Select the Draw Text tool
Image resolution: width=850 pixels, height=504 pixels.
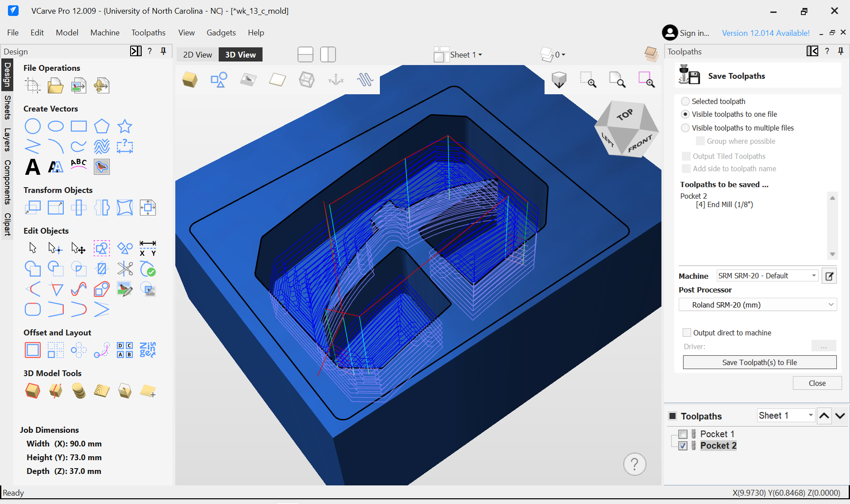33,167
